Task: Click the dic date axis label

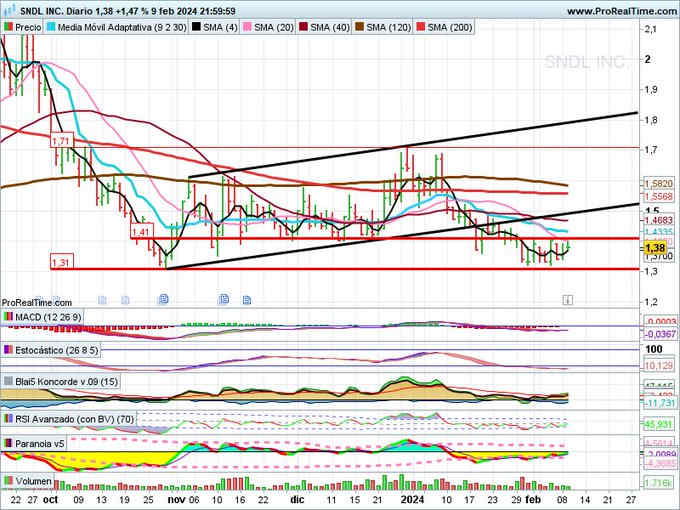Action: pos(297,500)
